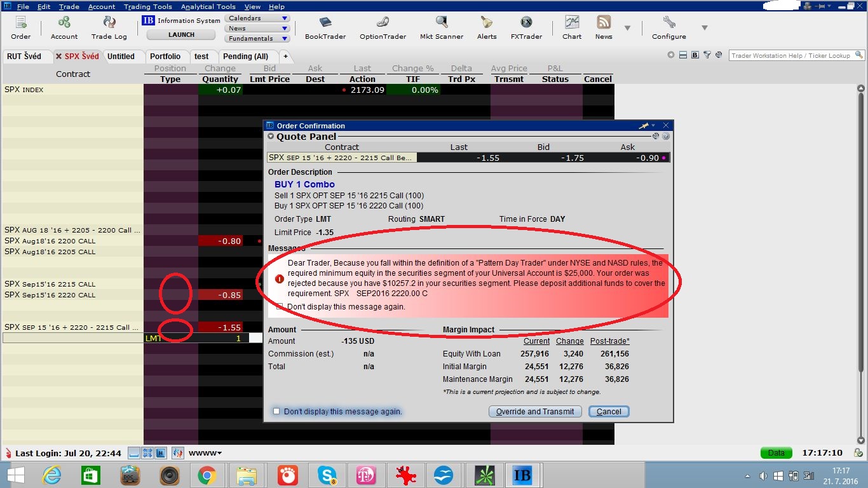The height and width of the screenshot is (488, 868).
Task: Open the Windows Start menu
Action: coord(15,475)
